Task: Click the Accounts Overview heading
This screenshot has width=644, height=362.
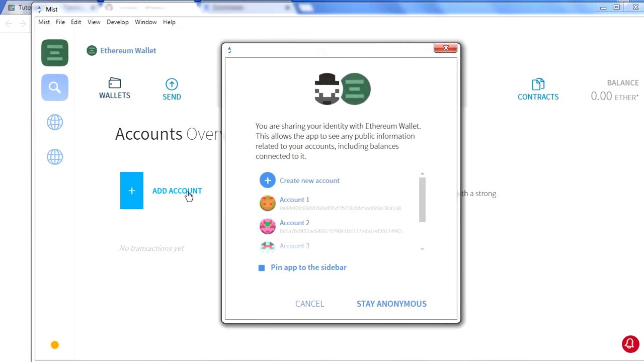Action: [x=168, y=134]
